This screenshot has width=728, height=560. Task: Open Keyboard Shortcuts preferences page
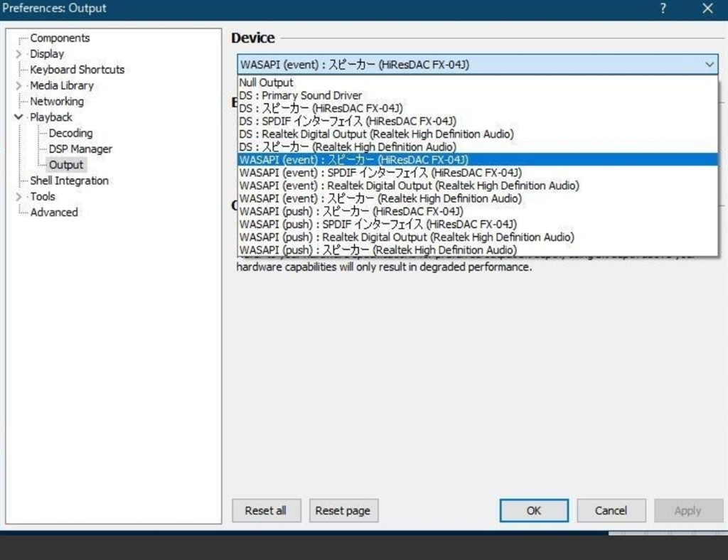coord(77,70)
